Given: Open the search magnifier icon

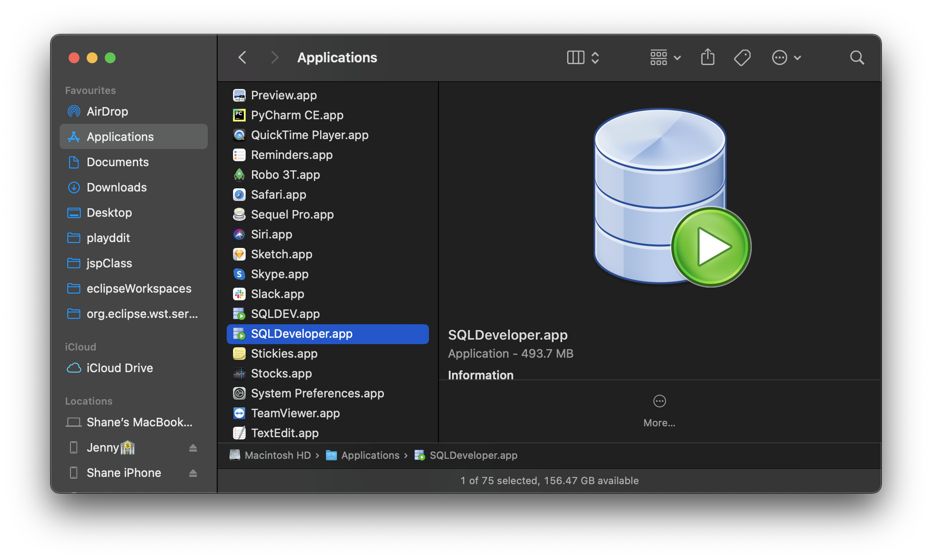Looking at the screenshot, I should pos(857,57).
